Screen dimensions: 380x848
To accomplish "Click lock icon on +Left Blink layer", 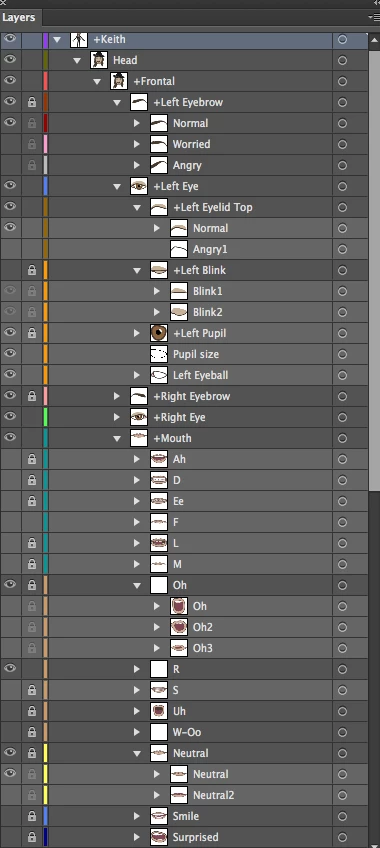I will click(x=32, y=270).
